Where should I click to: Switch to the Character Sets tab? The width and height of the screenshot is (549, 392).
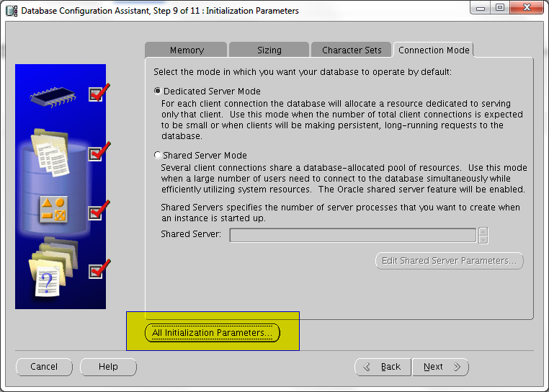[352, 50]
